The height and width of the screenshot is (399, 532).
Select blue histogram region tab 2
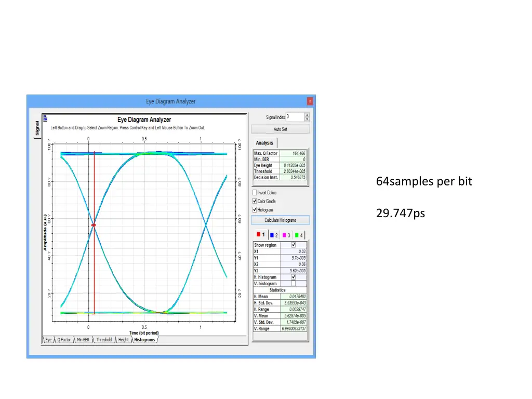pyautogui.click(x=274, y=235)
